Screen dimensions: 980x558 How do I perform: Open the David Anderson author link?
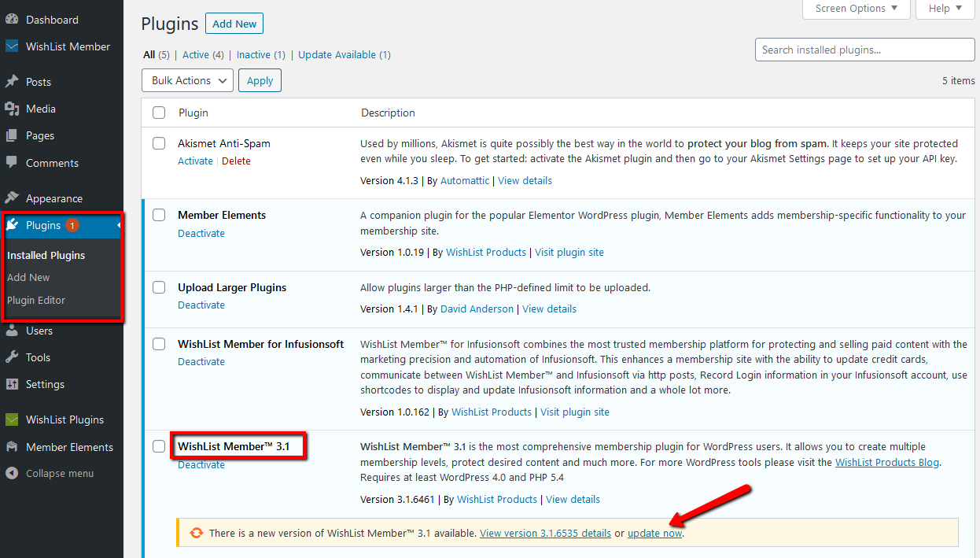(477, 309)
